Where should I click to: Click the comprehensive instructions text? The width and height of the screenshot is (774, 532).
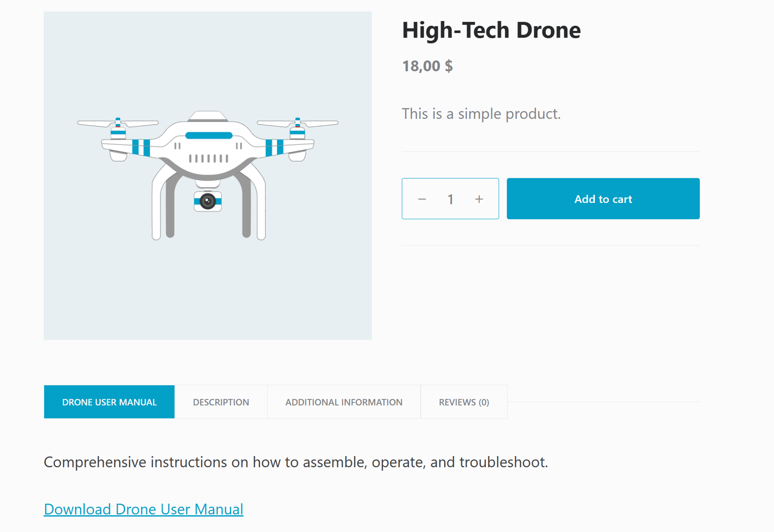pyautogui.click(x=296, y=462)
